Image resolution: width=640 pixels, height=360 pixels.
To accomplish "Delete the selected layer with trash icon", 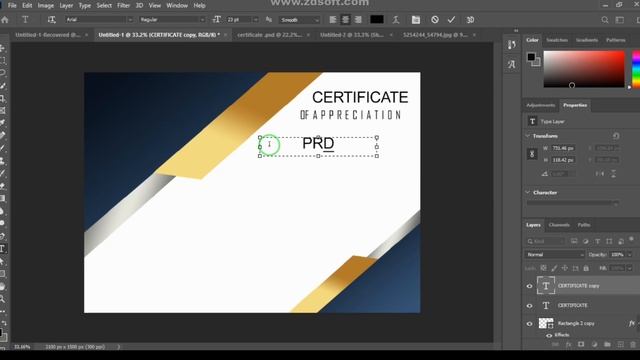I will [x=633, y=344].
